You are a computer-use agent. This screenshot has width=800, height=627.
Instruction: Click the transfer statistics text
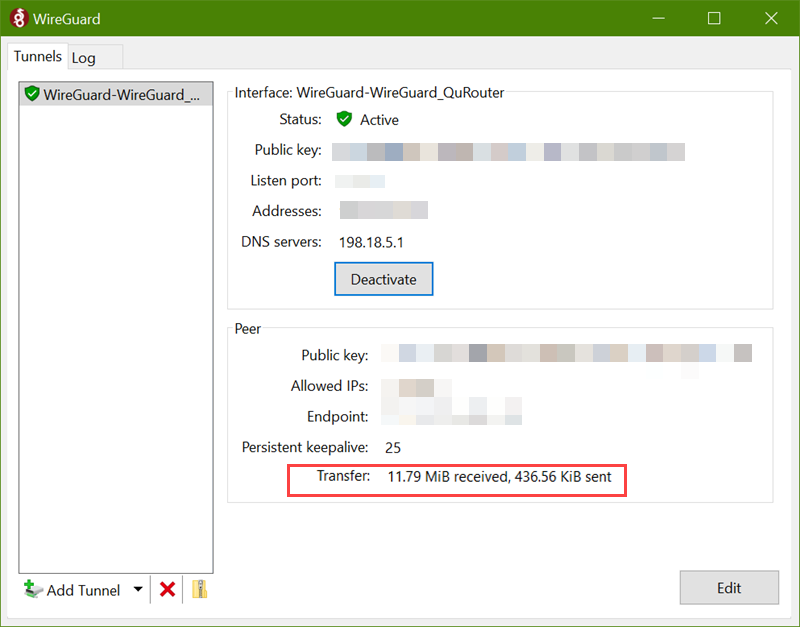coord(499,476)
